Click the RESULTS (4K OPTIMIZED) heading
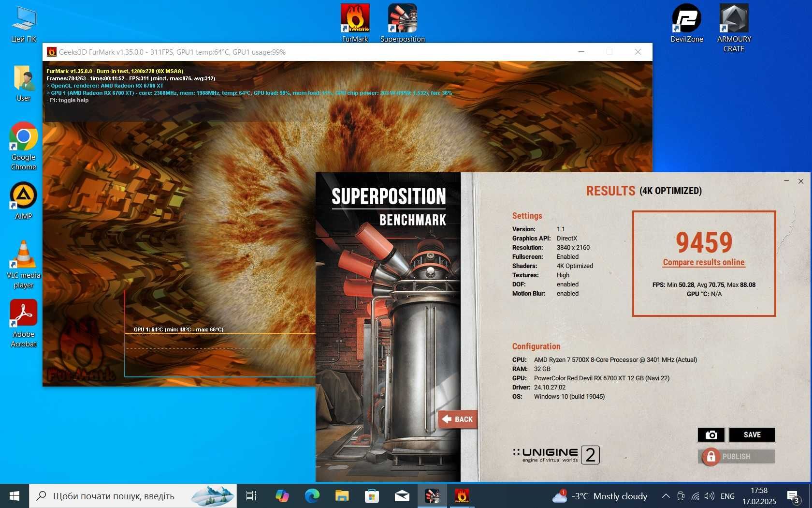 [x=644, y=191]
